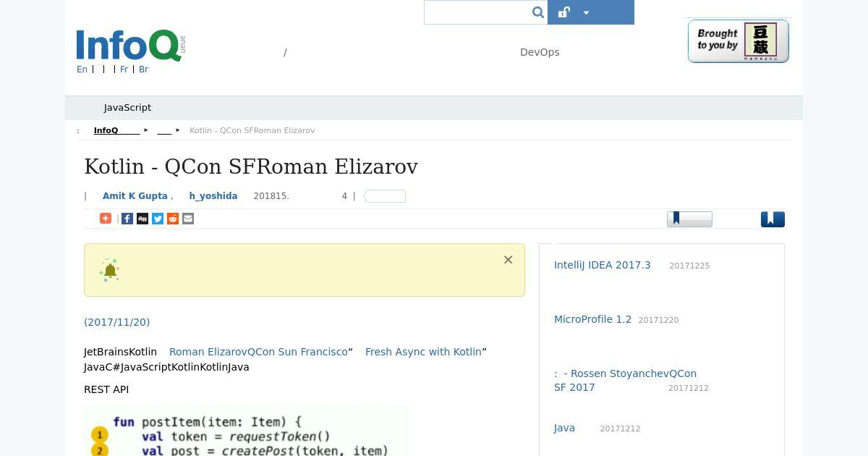Click the comment count bubble box
Image resolution: width=868 pixels, height=456 pixels.
pyautogui.click(x=386, y=196)
